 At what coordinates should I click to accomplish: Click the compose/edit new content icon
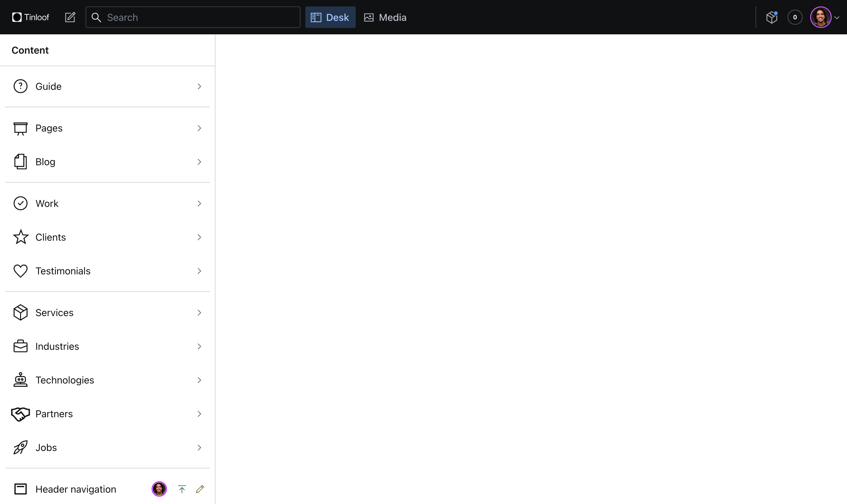(x=70, y=17)
